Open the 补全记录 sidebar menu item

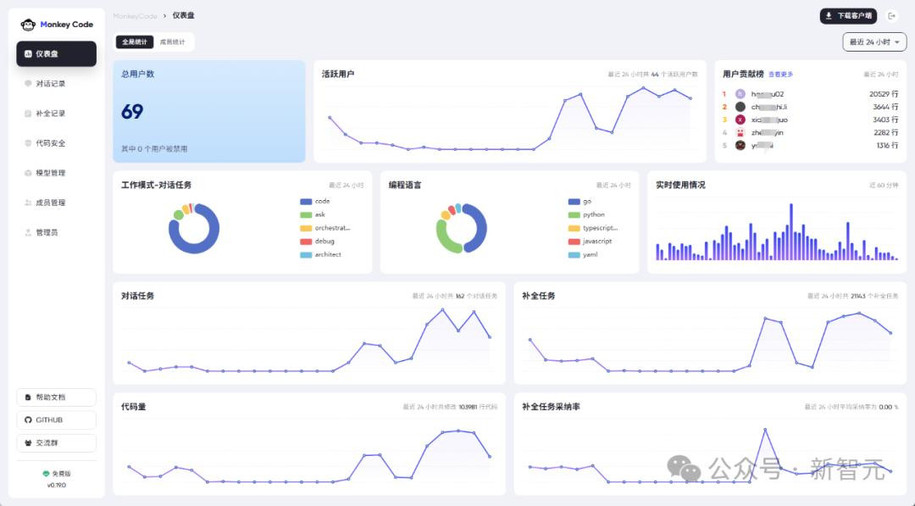50,114
